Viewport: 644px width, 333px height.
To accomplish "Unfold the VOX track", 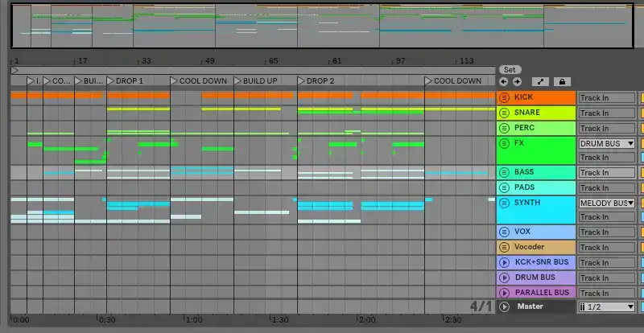I will point(505,232).
